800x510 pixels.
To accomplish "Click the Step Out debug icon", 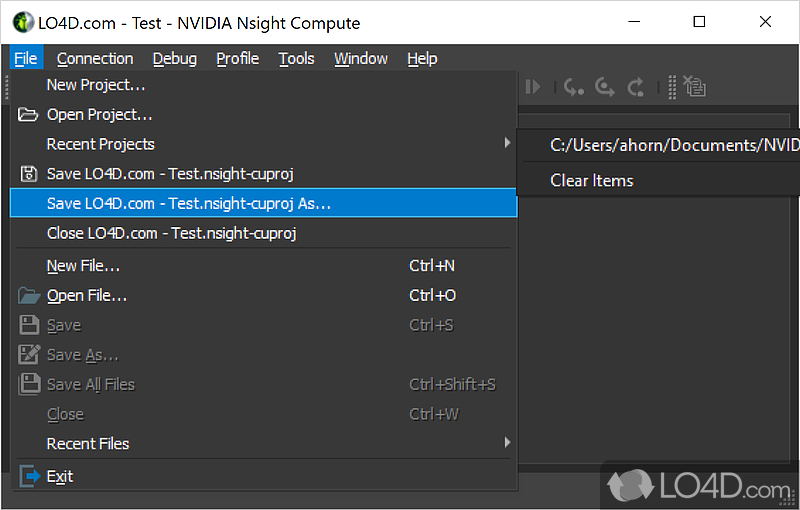I will point(636,88).
